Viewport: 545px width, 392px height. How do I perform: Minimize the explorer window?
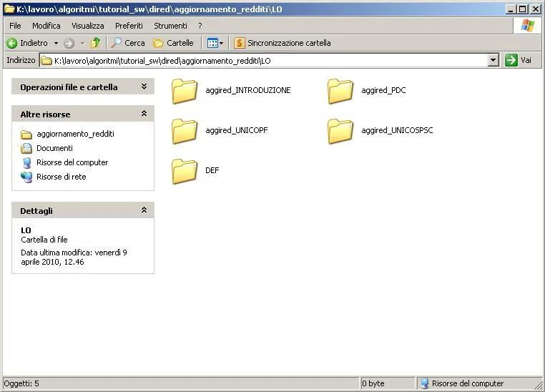coord(510,9)
